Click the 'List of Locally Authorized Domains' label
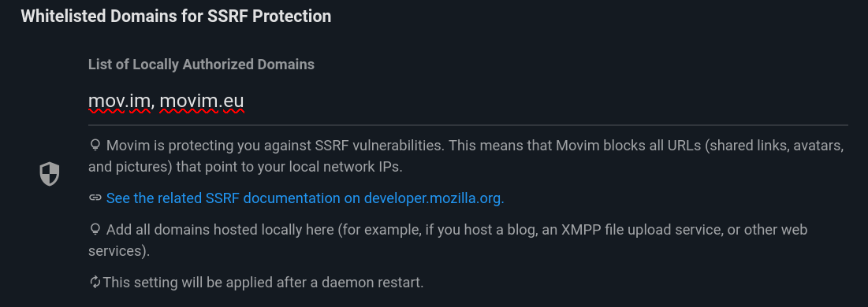Viewport: 868px width, 307px height. [x=202, y=65]
